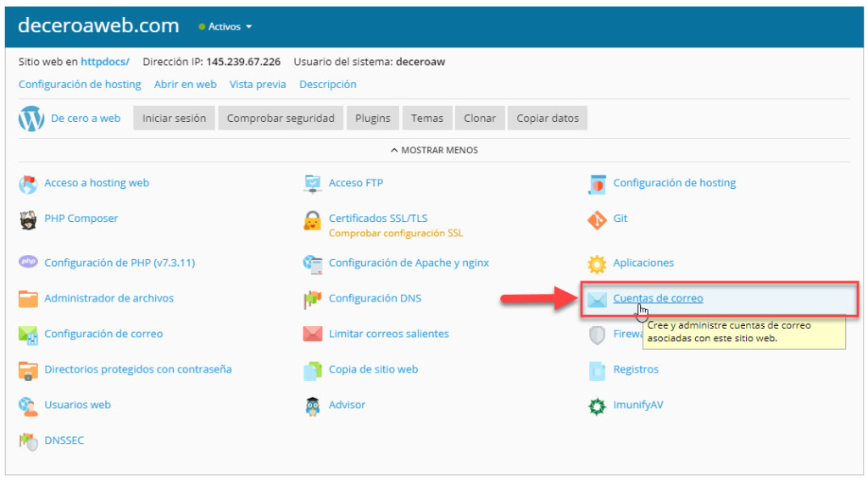The image size is (868, 498).
Task: Open the Configuración DNS link
Action: pos(375,297)
